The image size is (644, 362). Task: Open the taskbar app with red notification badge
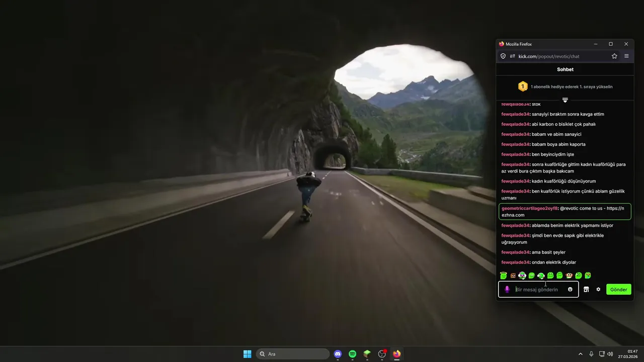(382, 354)
